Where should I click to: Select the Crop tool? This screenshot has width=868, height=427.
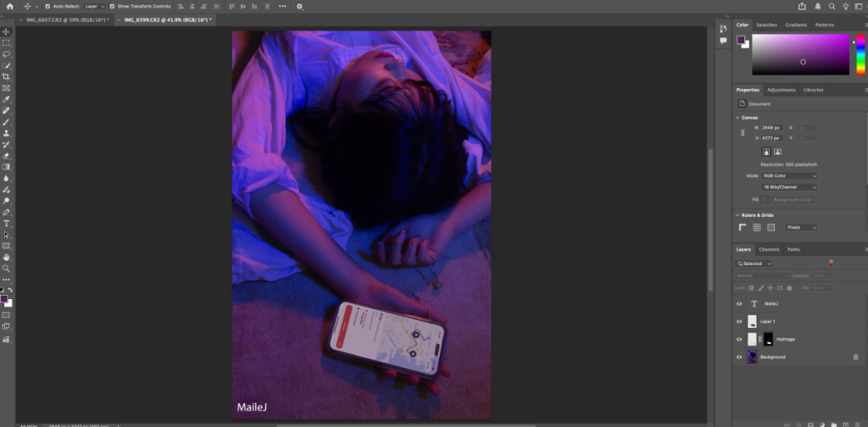coord(6,76)
